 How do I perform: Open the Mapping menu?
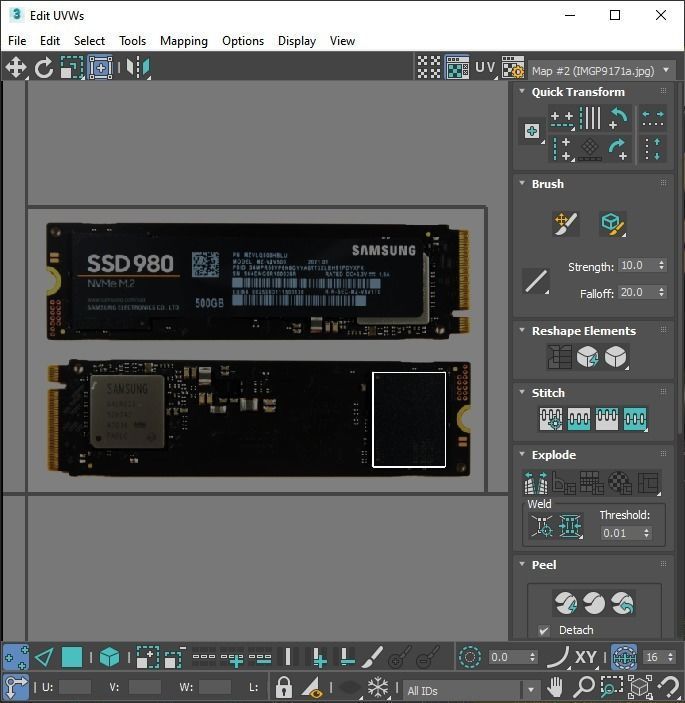point(184,41)
